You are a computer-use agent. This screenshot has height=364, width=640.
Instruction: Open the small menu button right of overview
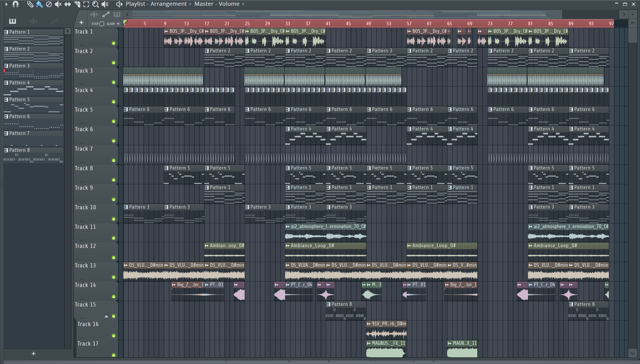click(632, 14)
